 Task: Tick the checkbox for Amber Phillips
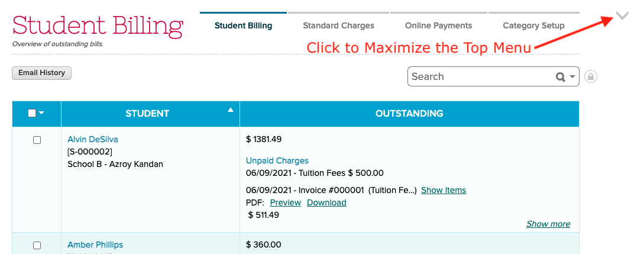pyautogui.click(x=37, y=245)
